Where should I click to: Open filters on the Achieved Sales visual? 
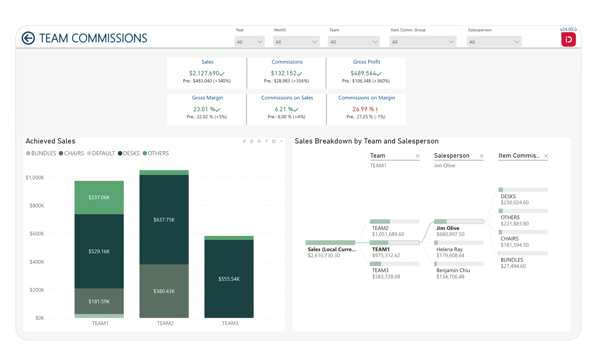267,141
